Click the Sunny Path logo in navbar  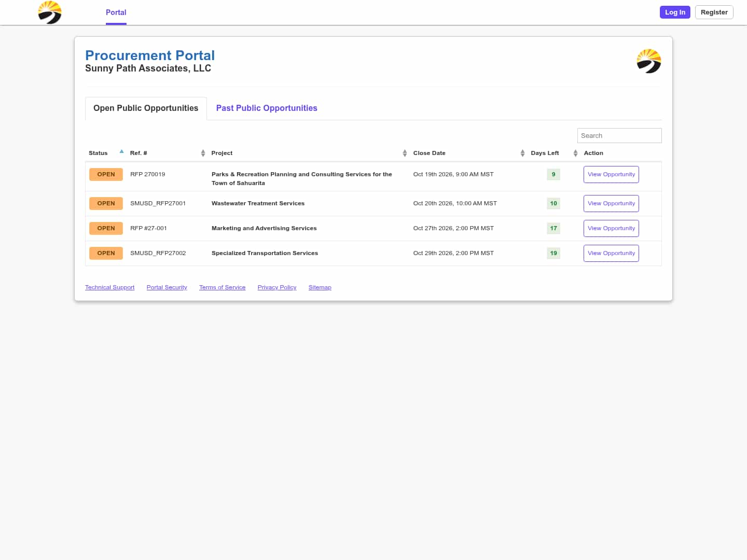pyautogui.click(x=50, y=12)
